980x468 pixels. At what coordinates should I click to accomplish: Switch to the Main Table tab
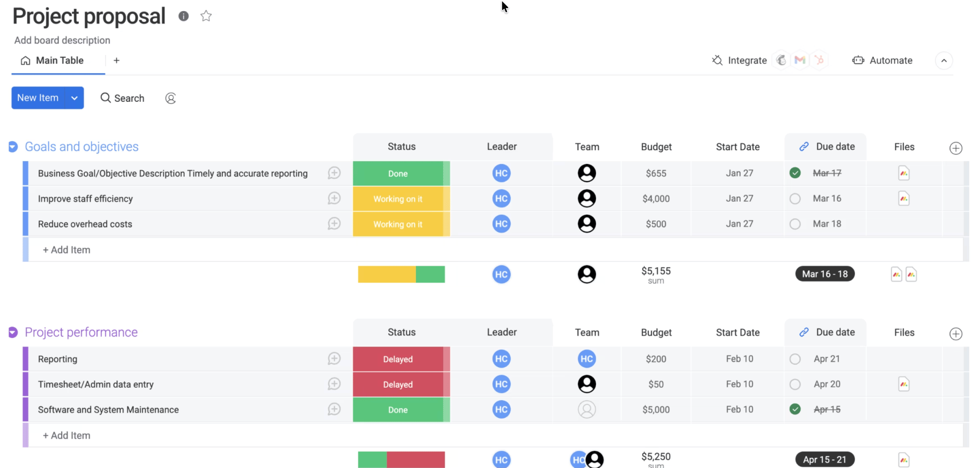(x=53, y=61)
